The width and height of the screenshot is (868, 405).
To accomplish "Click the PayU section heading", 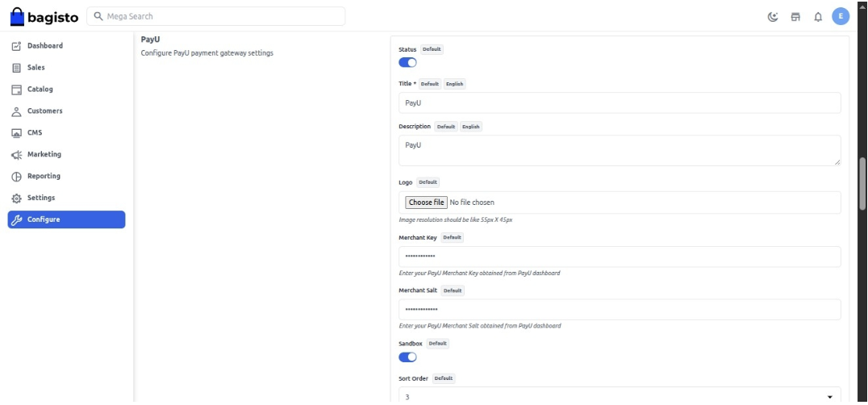I will coord(151,40).
